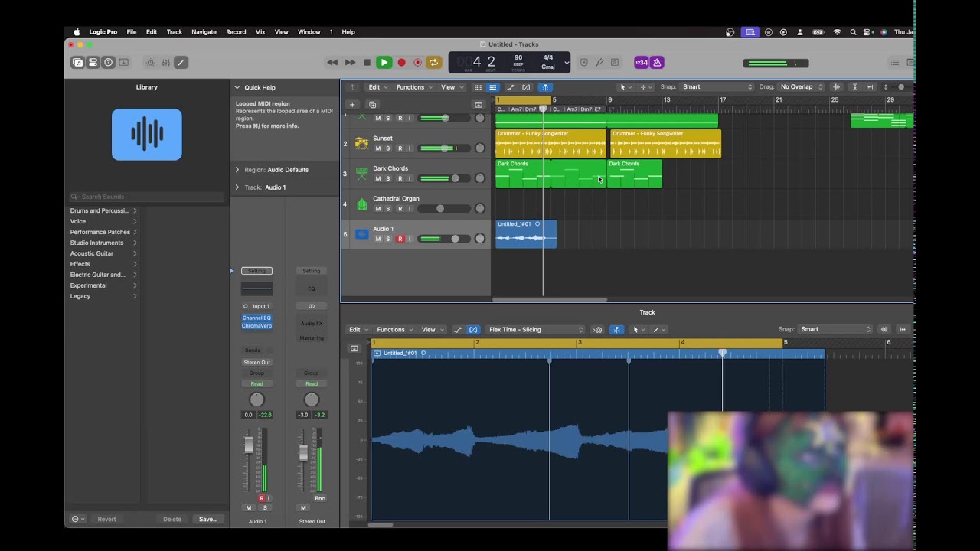Click the Duplicate Track button
Screen dimensions: 980x551
tap(372, 105)
